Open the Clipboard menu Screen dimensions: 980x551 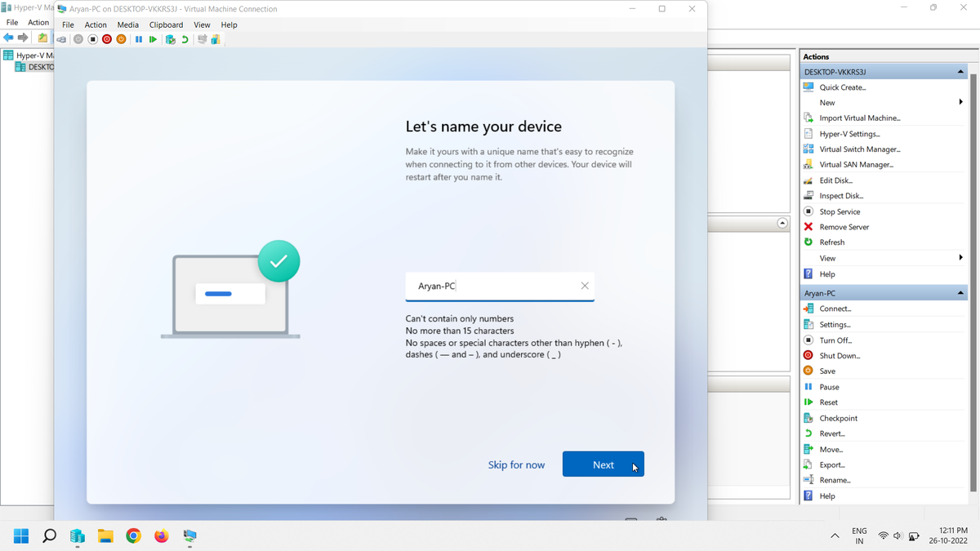[x=166, y=24]
